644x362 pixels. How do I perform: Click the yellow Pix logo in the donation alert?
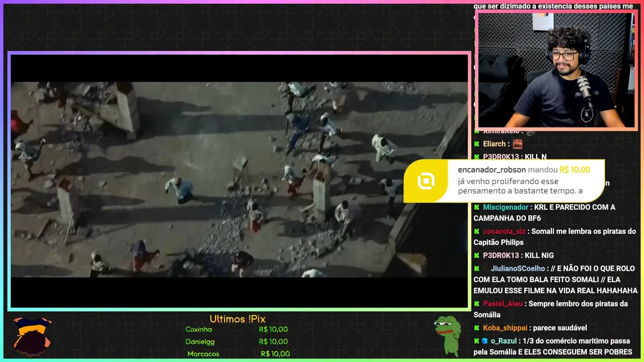pos(426,181)
